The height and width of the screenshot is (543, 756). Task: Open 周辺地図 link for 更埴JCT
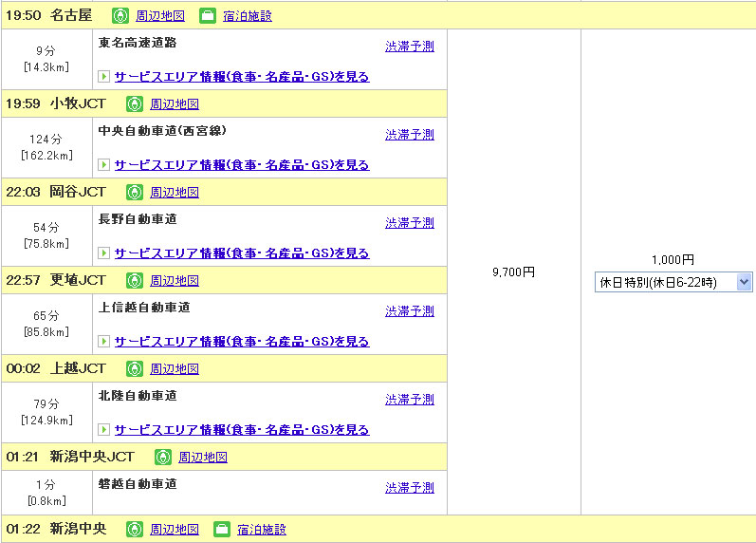click(175, 281)
